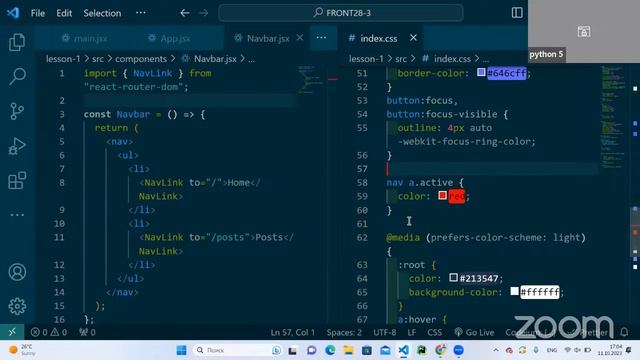Click the index.css minimap
Image resolution: width=640 pixels, height=360 pixels.
click(x=613, y=118)
